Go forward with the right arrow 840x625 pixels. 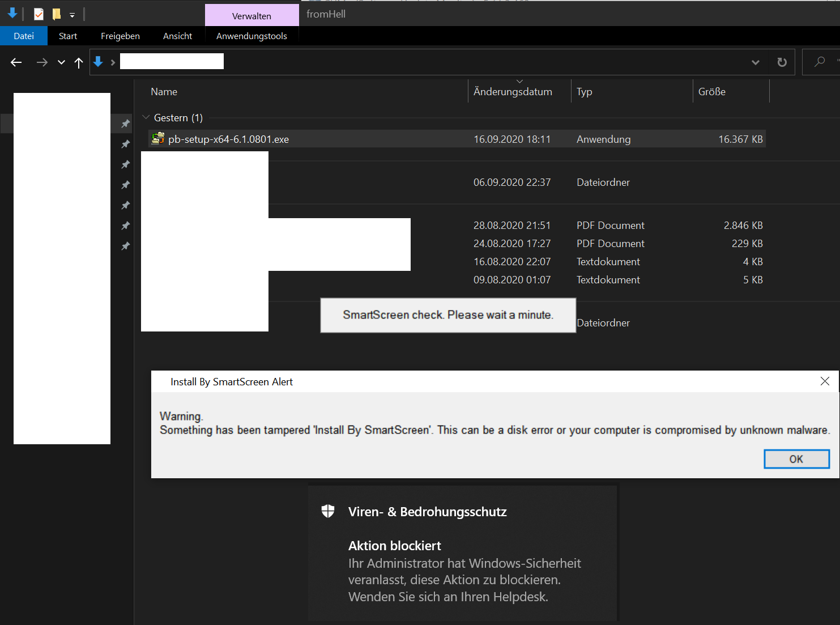click(x=42, y=62)
